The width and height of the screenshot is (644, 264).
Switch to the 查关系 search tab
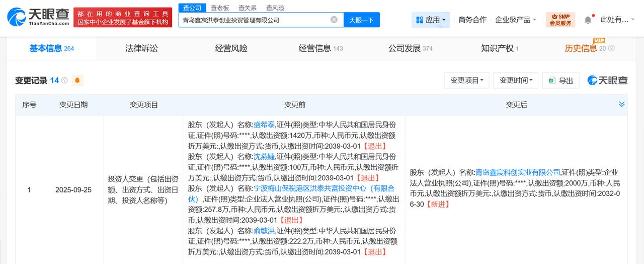tap(248, 8)
